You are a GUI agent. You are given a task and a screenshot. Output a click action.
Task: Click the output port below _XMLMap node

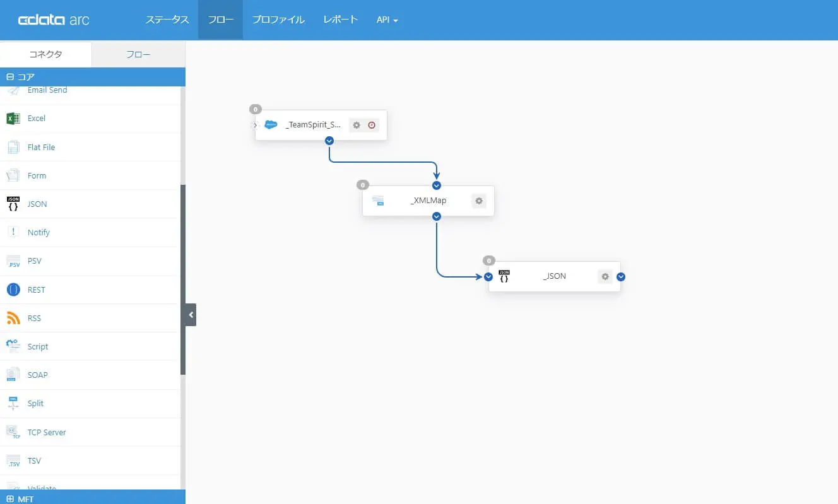tap(437, 216)
